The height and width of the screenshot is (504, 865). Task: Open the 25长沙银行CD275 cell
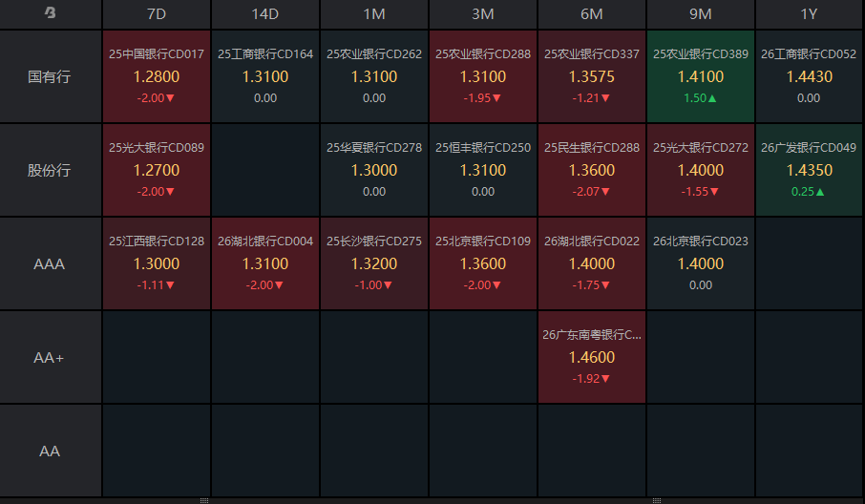pos(374,264)
